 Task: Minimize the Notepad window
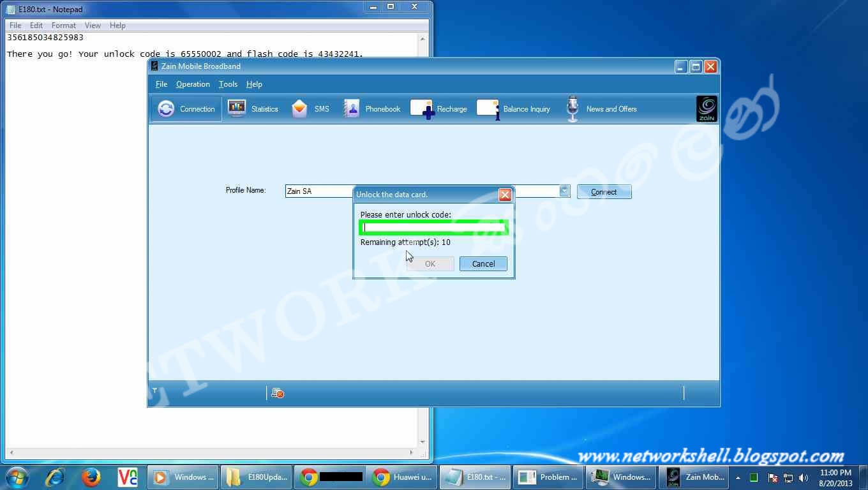(373, 7)
